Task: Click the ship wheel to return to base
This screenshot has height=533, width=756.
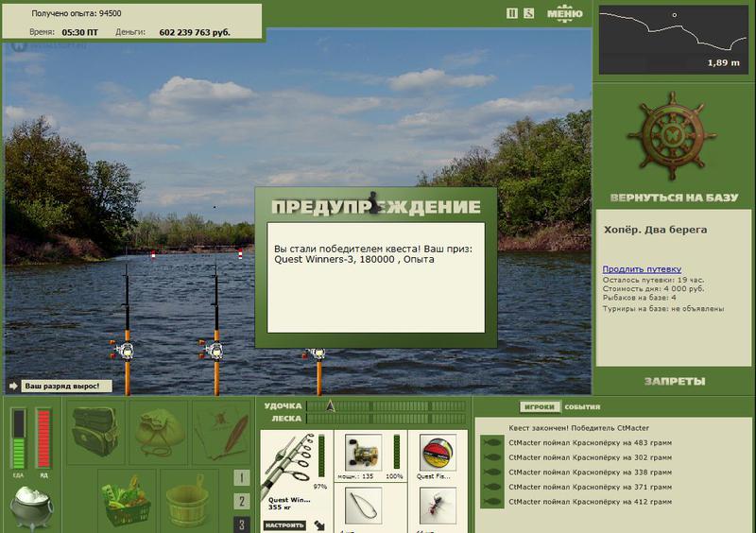Action: 672,137
